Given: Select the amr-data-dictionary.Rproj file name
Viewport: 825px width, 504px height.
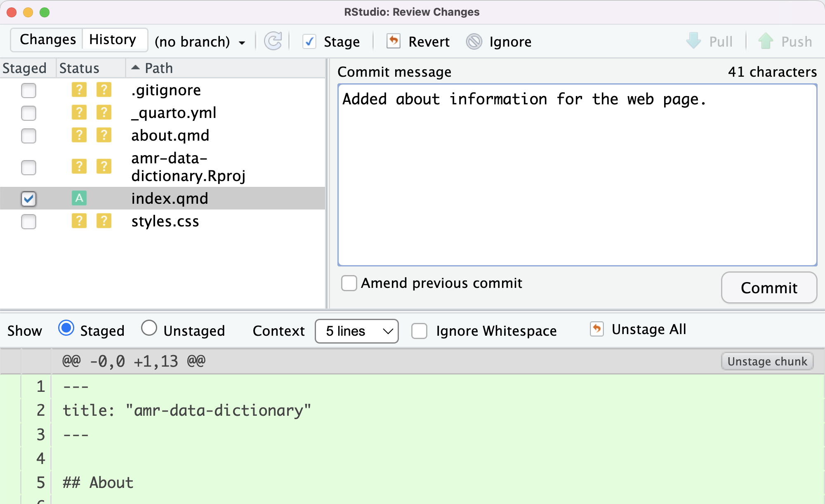Looking at the screenshot, I should [x=188, y=167].
